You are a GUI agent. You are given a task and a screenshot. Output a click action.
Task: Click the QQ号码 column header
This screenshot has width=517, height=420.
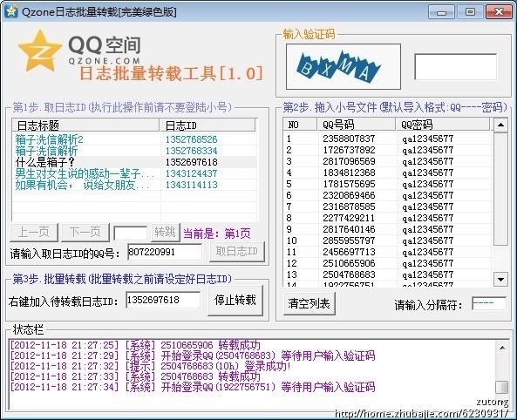pyautogui.click(x=356, y=125)
